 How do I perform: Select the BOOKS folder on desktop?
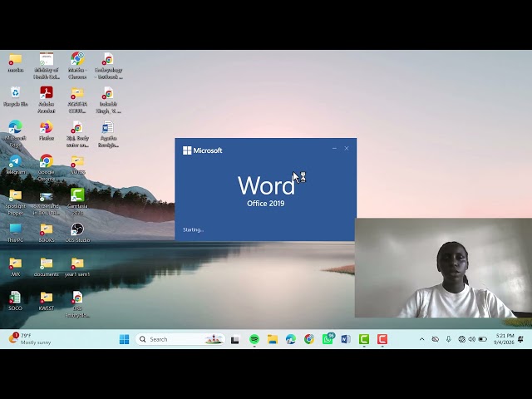[47, 233]
